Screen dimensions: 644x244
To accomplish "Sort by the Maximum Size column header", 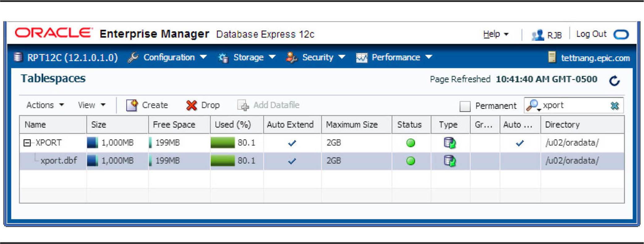I will [356, 124].
